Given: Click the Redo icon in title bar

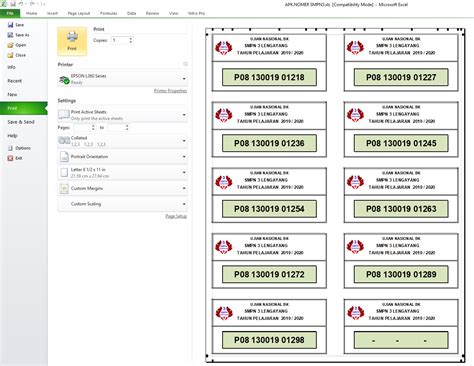Looking at the screenshot, I should coord(32,4).
